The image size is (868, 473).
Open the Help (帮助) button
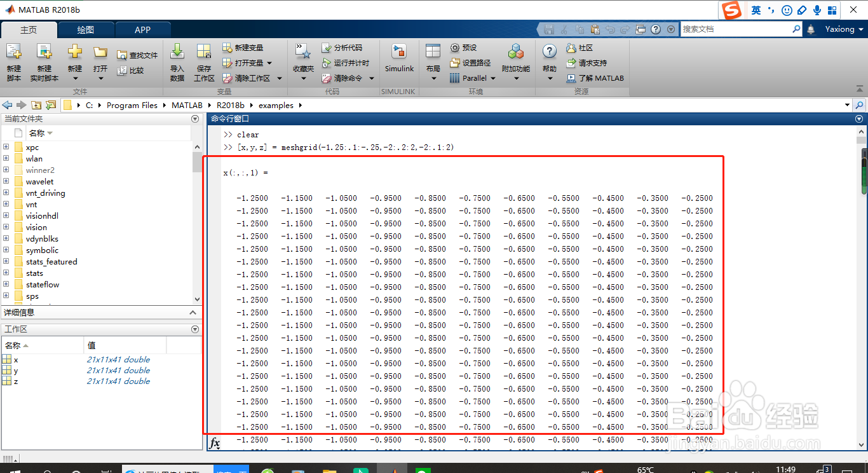coord(550,62)
